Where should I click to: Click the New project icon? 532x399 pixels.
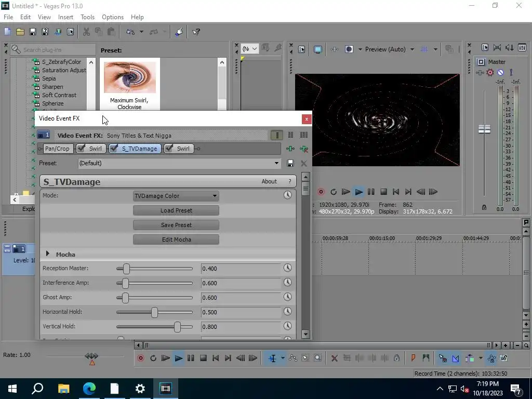7,32
